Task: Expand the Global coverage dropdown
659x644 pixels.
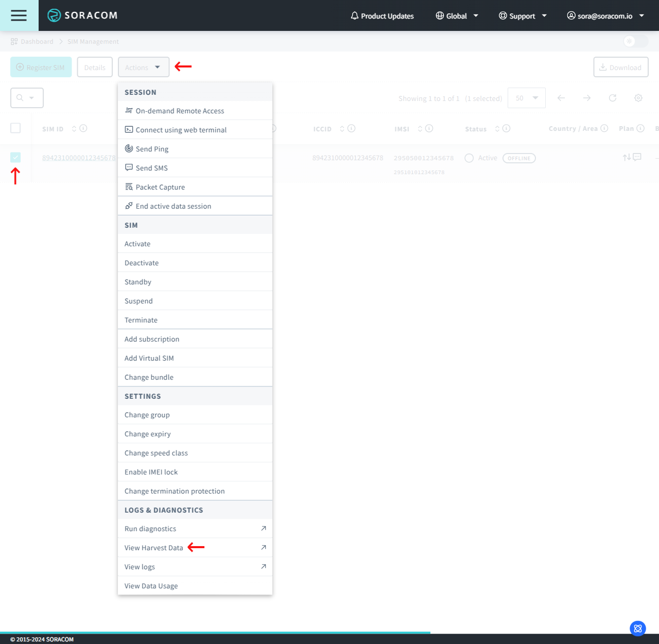Action: tap(457, 16)
